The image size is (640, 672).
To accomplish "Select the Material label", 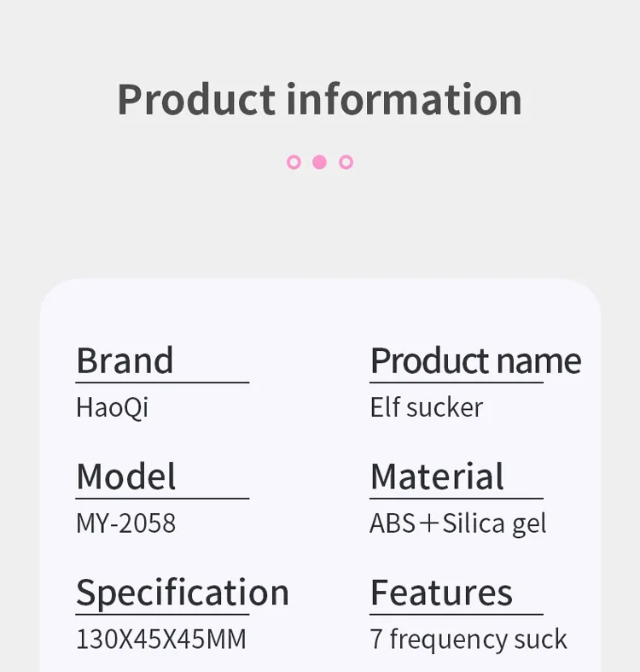I will (437, 476).
